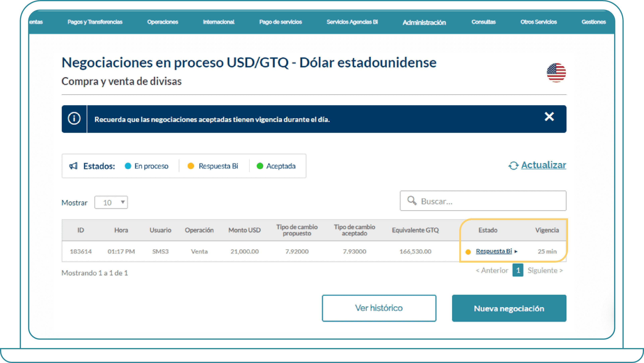Open Pago de servicios menu

point(280,22)
